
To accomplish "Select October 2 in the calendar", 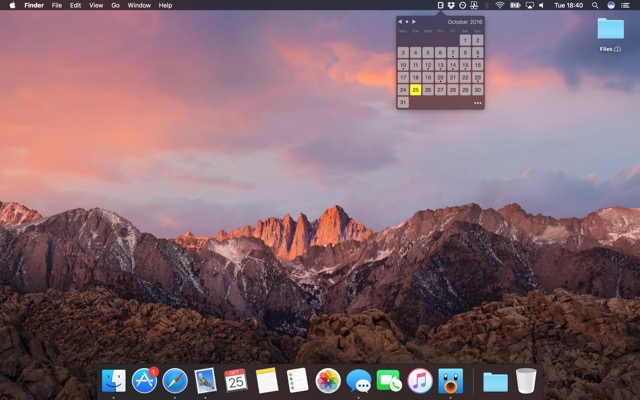I will tap(478, 40).
